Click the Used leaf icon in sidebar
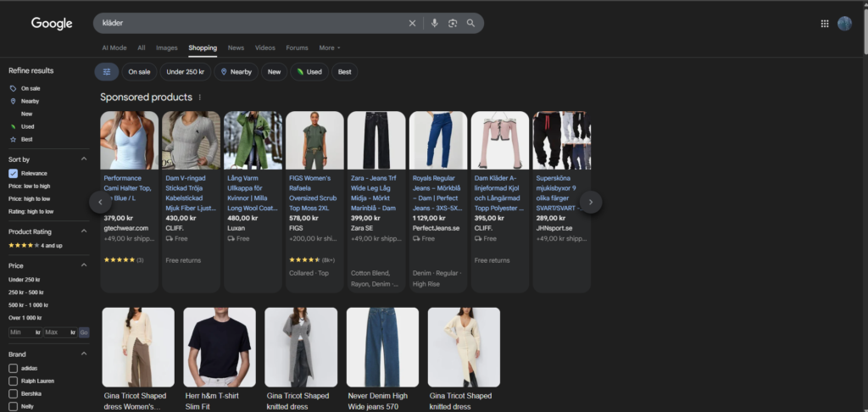Viewport: 868px width, 412px height. pyautogui.click(x=14, y=127)
